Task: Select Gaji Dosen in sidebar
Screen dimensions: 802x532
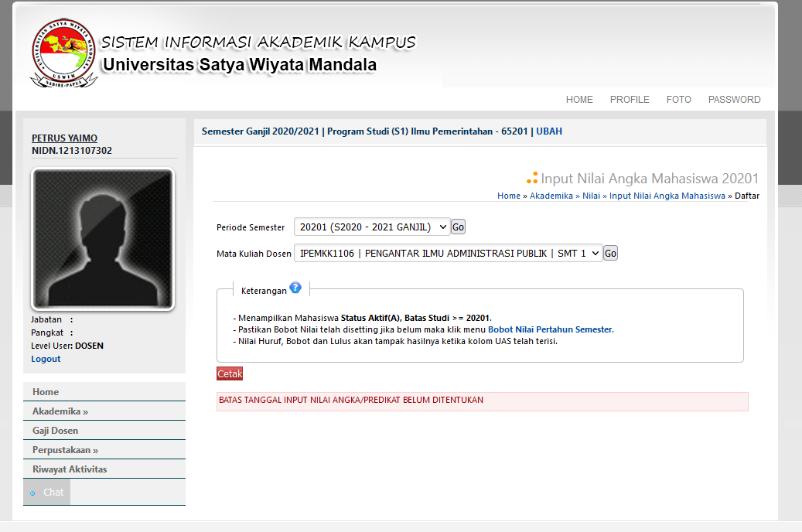Action: coord(55,431)
